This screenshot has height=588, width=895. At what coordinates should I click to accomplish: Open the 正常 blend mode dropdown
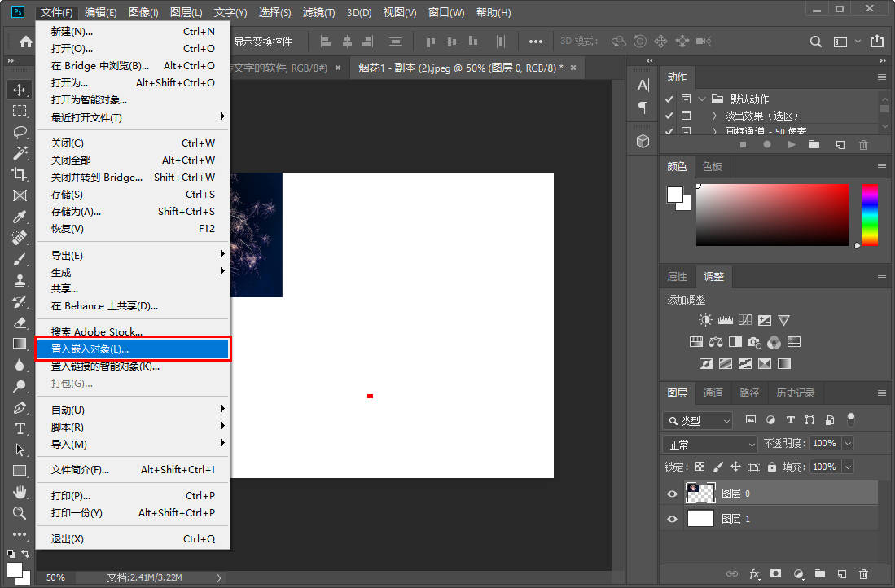click(x=711, y=444)
